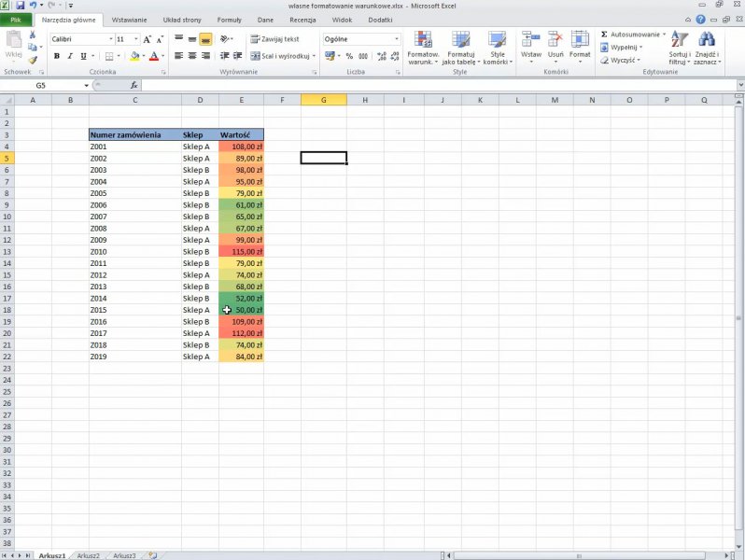Viewport: 745px width, 560px height.
Task: Click the Format Painter brush icon
Action: [x=33, y=60]
